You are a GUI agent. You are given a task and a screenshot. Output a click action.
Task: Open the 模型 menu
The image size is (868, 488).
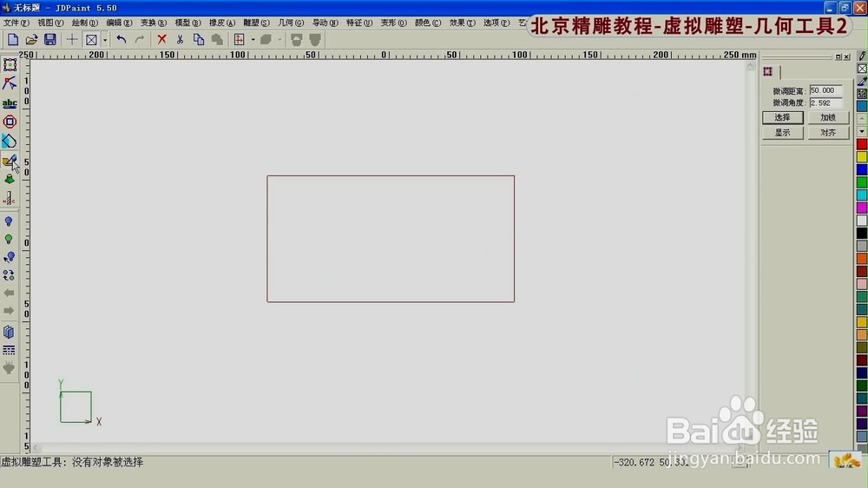(187, 23)
